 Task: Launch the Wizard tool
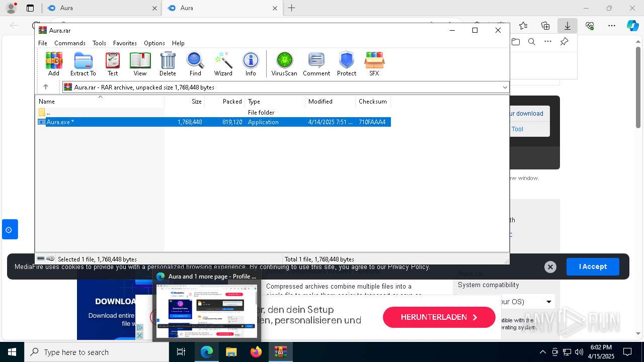tap(223, 64)
